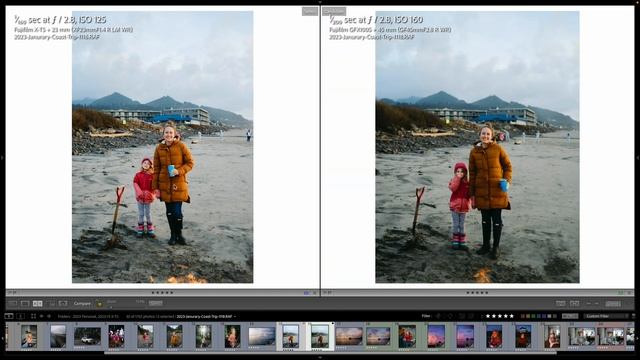
Task: Click the filmstrip grid shortcut icon
Action: click(33, 316)
